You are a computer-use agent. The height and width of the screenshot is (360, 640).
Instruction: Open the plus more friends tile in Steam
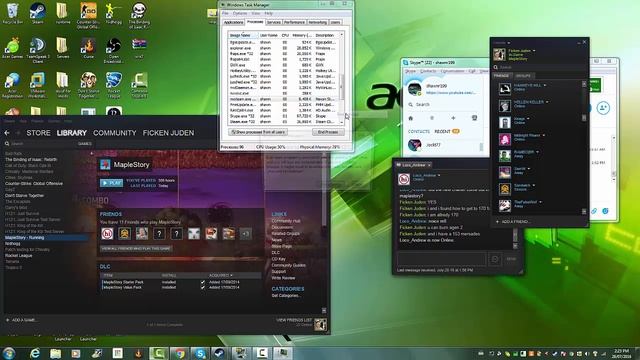coord(246,233)
